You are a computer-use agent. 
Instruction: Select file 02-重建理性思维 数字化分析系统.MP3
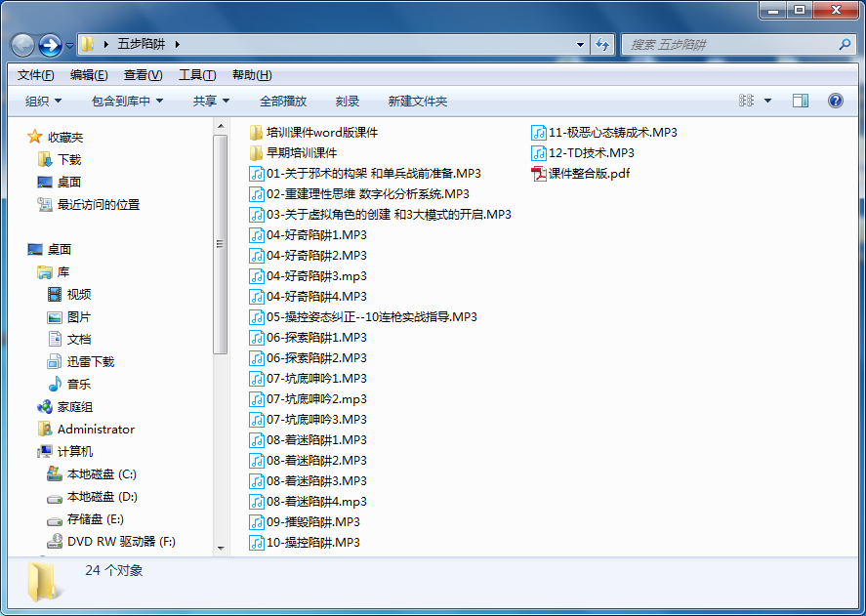(x=359, y=194)
